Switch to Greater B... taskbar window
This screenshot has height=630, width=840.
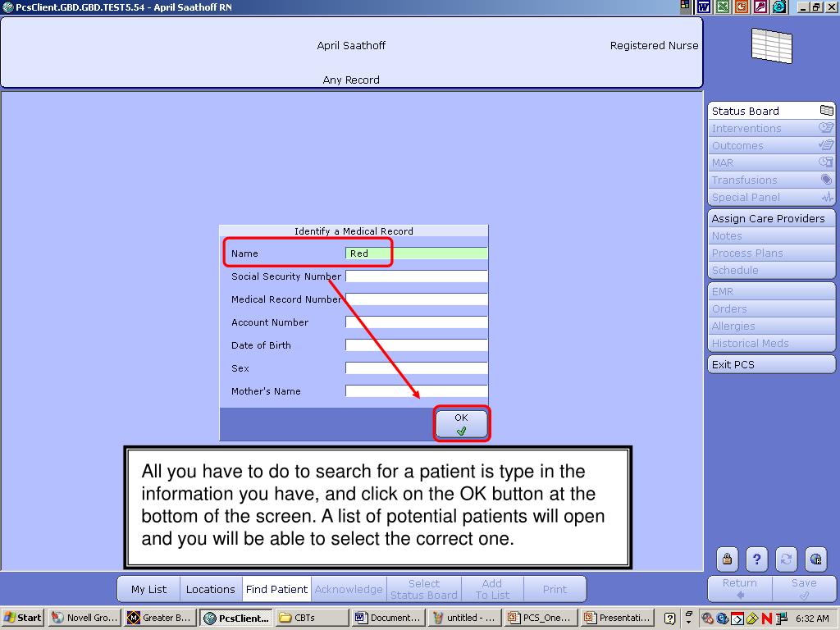tap(160, 618)
